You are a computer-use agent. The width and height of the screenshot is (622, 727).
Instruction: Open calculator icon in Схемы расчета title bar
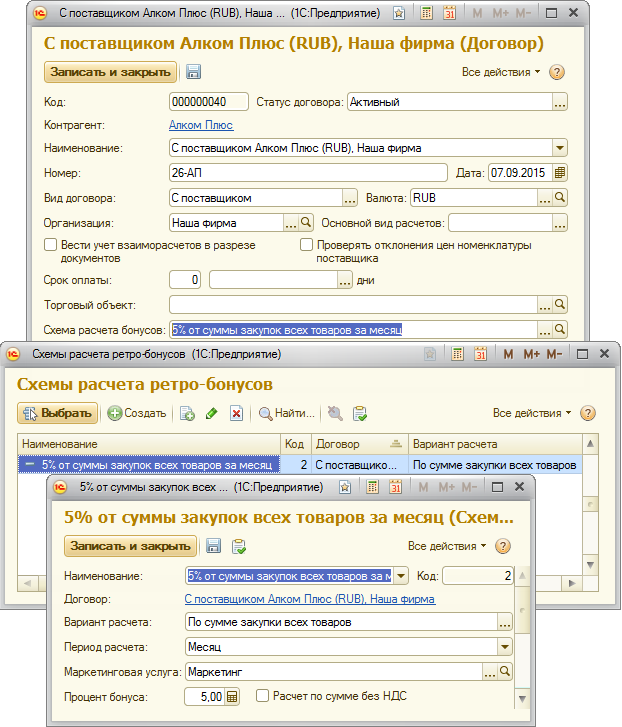tap(457, 354)
